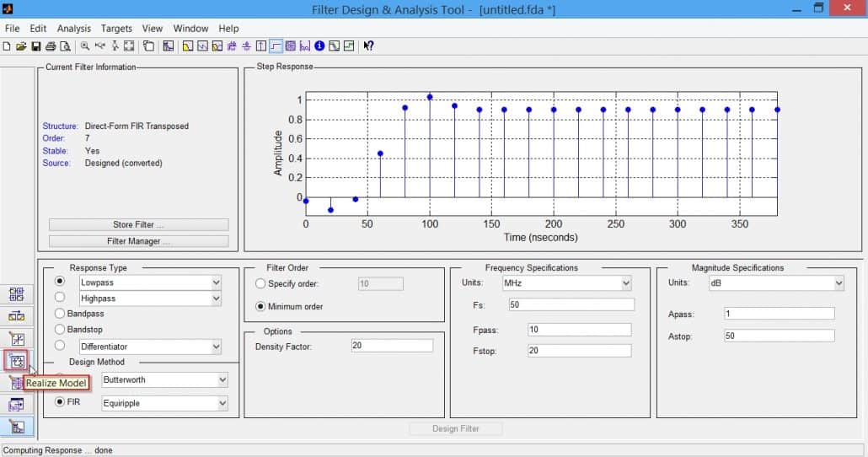Click the Fpass input field
This screenshot has height=457, width=868.
click(x=580, y=330)
